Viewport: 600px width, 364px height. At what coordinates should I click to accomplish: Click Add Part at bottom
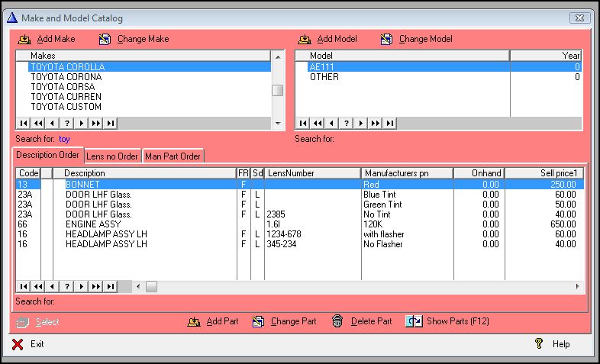(x=213, y=321)
